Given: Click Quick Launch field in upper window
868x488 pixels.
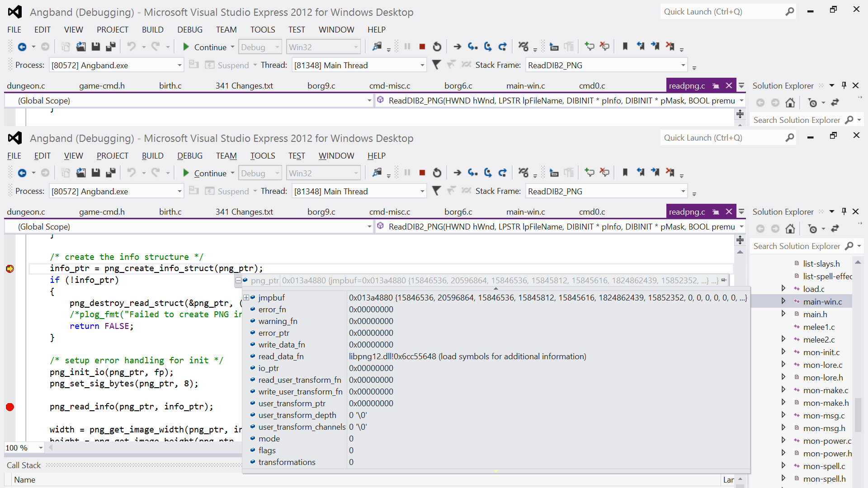Looking at the screenshot, I should tap(722, 12).
